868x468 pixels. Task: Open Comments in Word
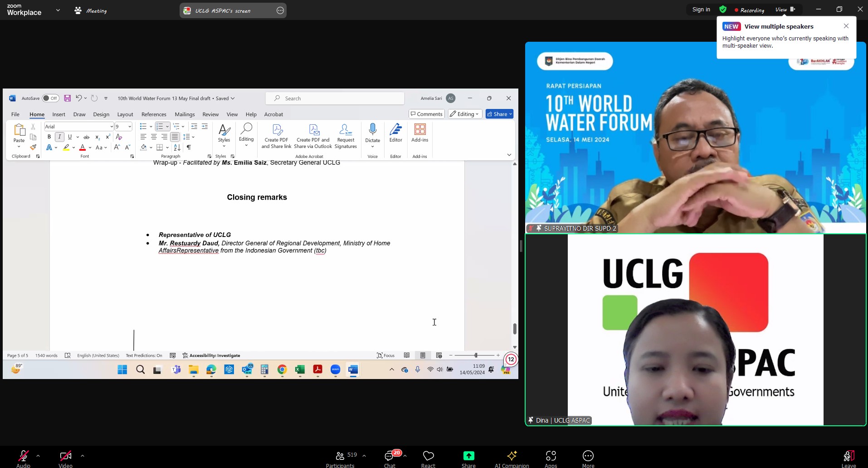pos(426,114)
